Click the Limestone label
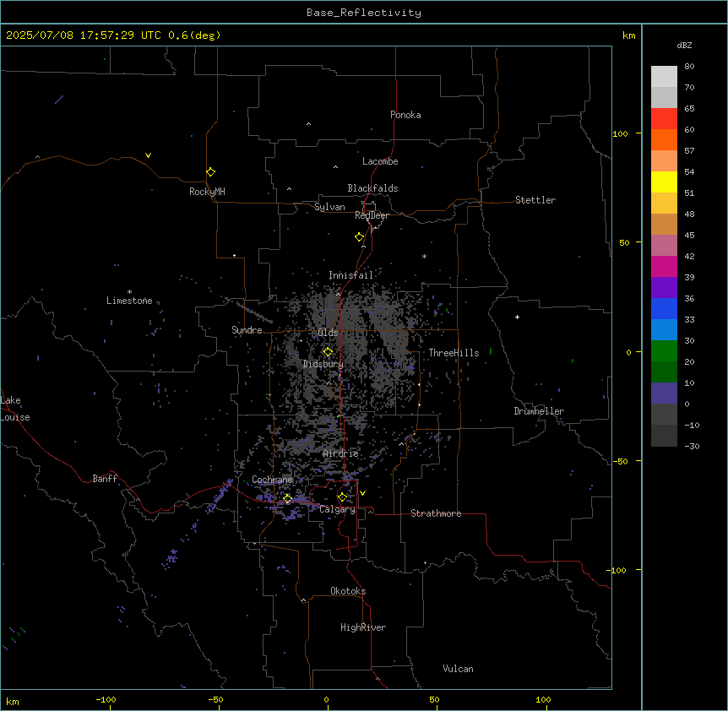 (x=129, y=301)
